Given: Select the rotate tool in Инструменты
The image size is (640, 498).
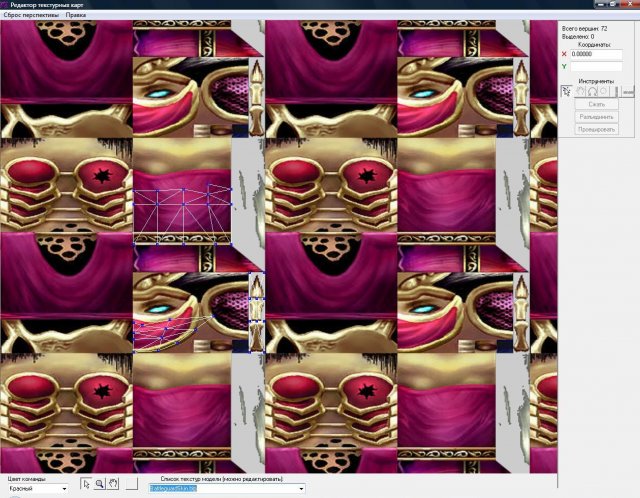Looking at the screenshot, I should point(592,91).
